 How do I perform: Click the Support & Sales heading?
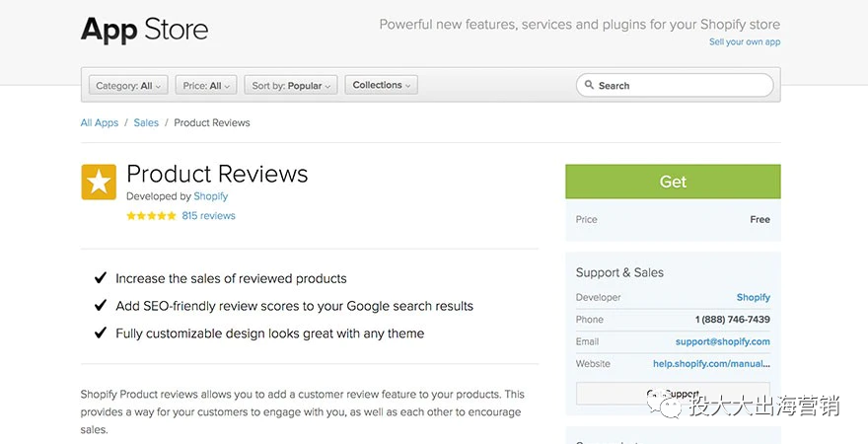point(619,272)
